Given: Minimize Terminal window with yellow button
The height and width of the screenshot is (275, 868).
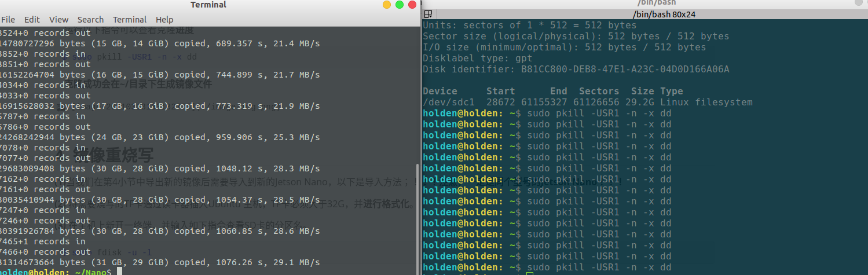Looking at the screenshot, I should coord(387,5).
